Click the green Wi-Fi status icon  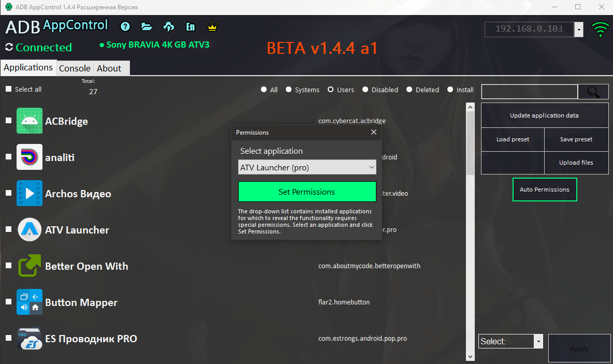tap(600, 30)
